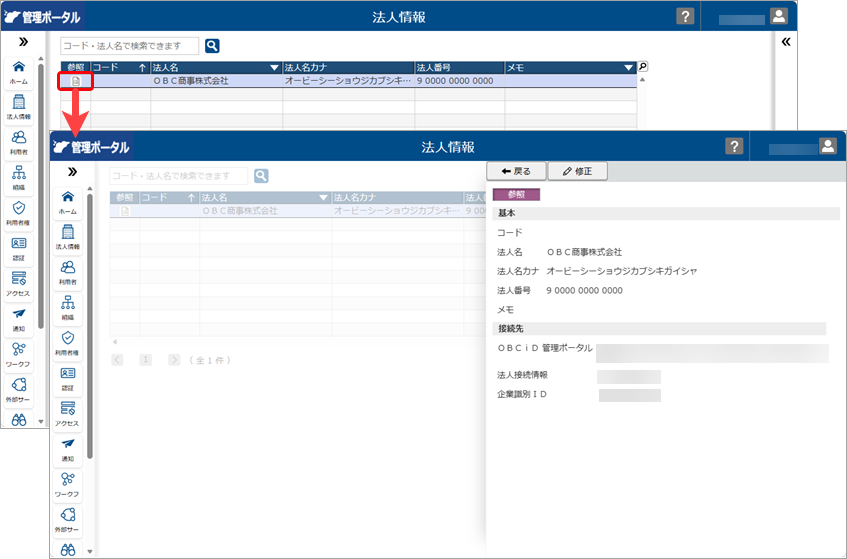Click back window sidebar scrollbar
The width and height of the screenshot is (847, 559).
coord(41,196)
